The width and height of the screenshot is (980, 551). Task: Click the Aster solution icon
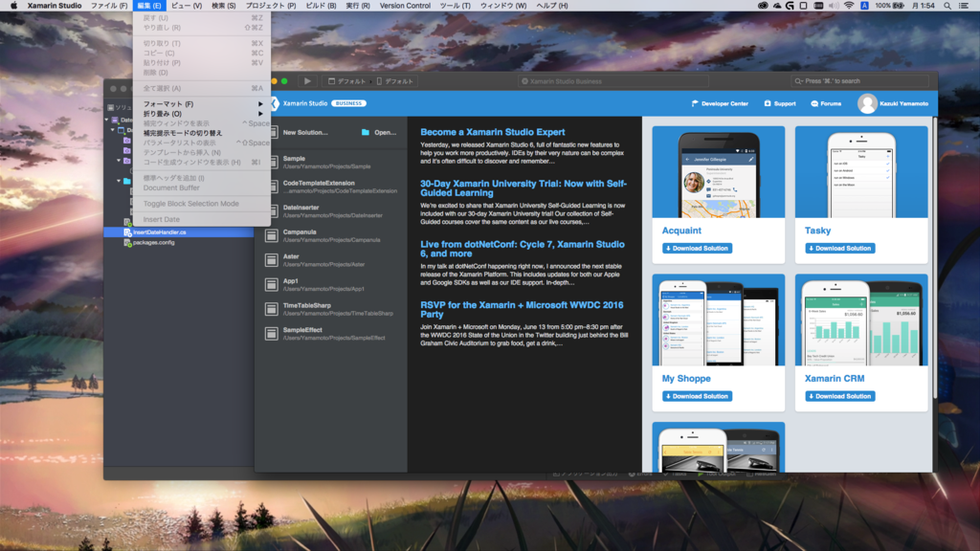click(x=271, y=260)
